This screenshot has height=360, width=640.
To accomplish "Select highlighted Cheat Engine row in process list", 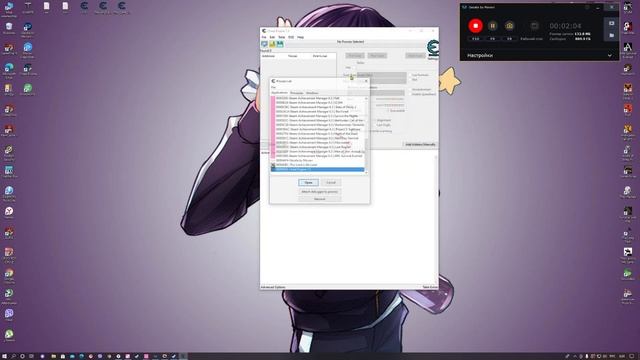I will (x=318, y=169).
